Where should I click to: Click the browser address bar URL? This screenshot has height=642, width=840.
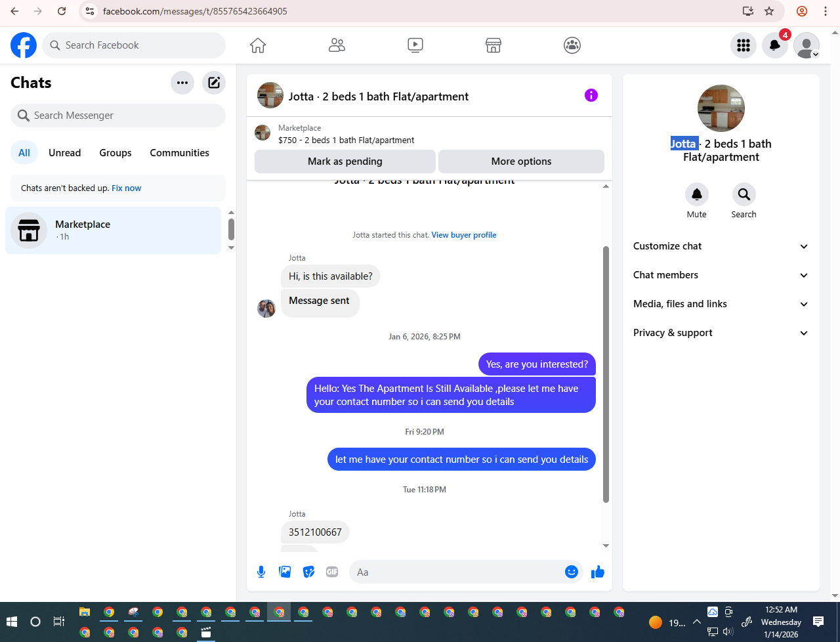coord(195,11)
